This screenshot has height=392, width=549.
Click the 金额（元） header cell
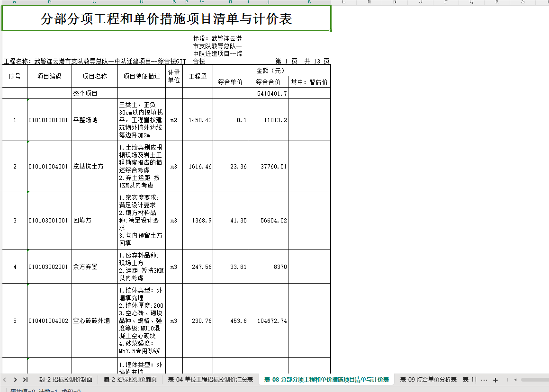[271, 71]
